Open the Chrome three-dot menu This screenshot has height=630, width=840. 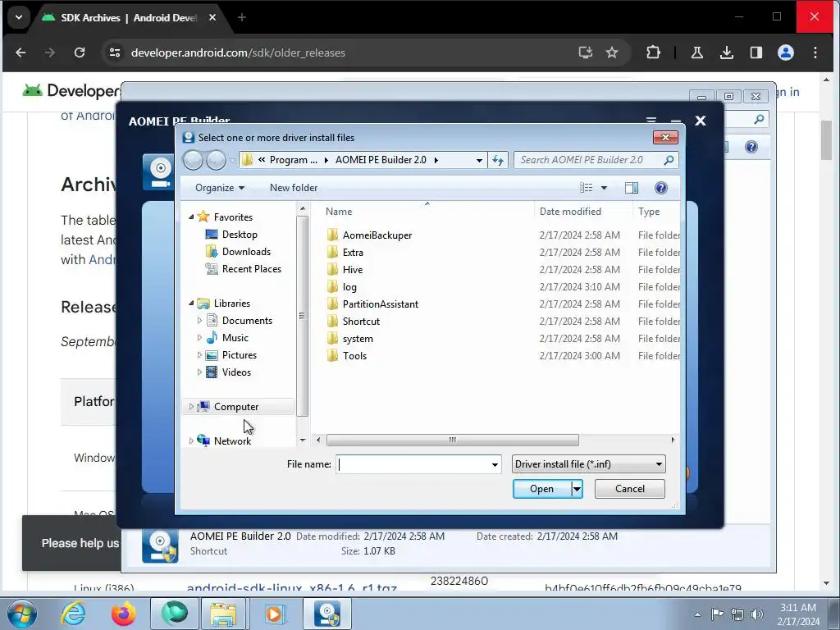[815, 52]
